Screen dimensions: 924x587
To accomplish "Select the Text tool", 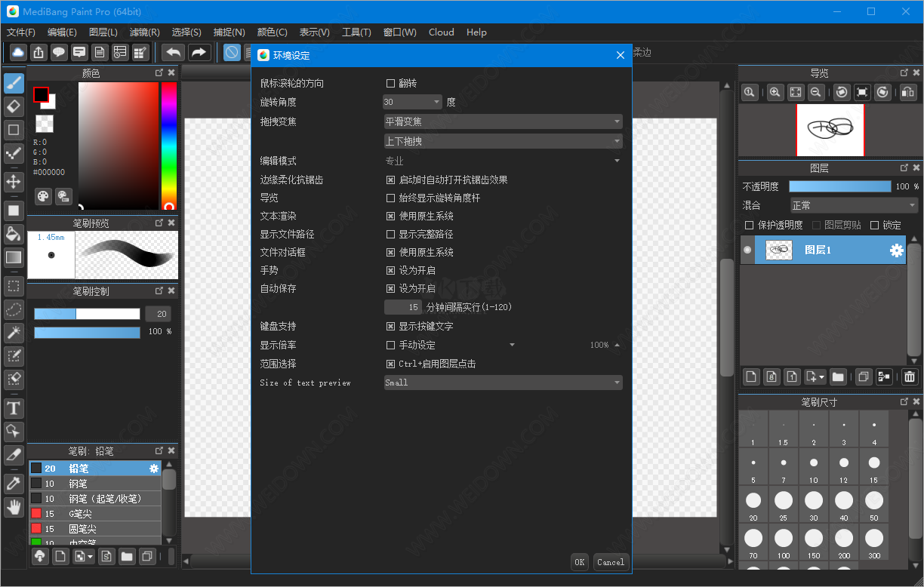I will [x=13, y=408].
